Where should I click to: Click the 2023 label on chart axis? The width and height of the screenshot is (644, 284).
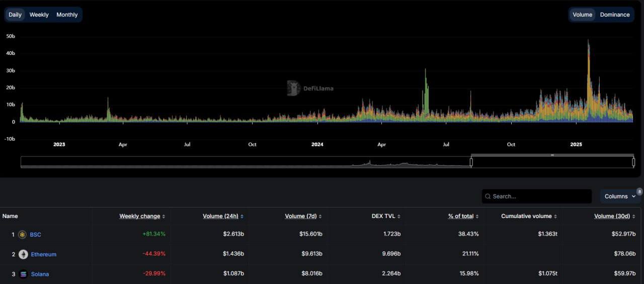(59, 145)
